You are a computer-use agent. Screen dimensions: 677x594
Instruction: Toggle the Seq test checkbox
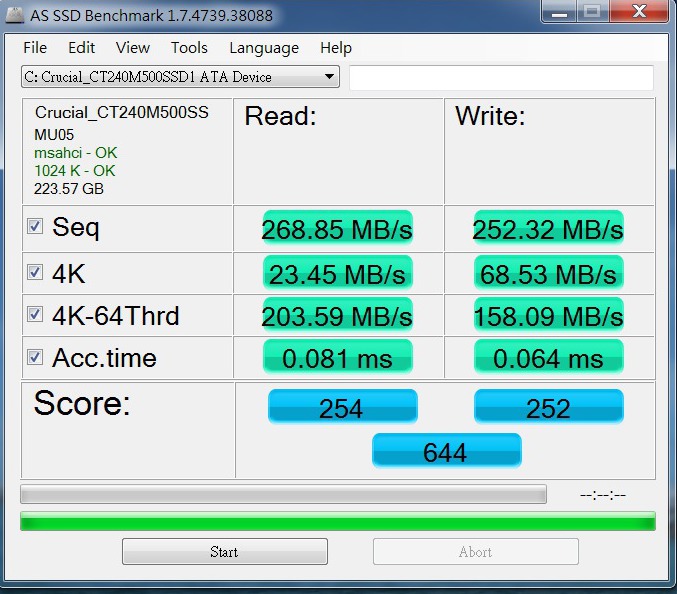(x=35, y=226)
